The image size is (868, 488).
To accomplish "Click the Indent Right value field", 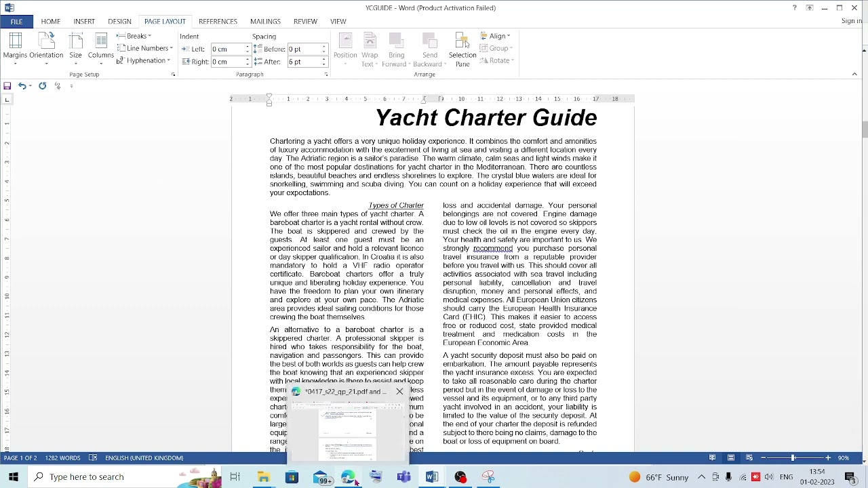I will [227, 62].
